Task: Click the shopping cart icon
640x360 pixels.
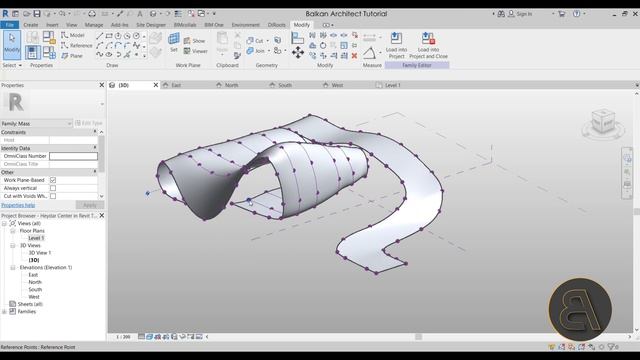Action: tap(562, 14)
